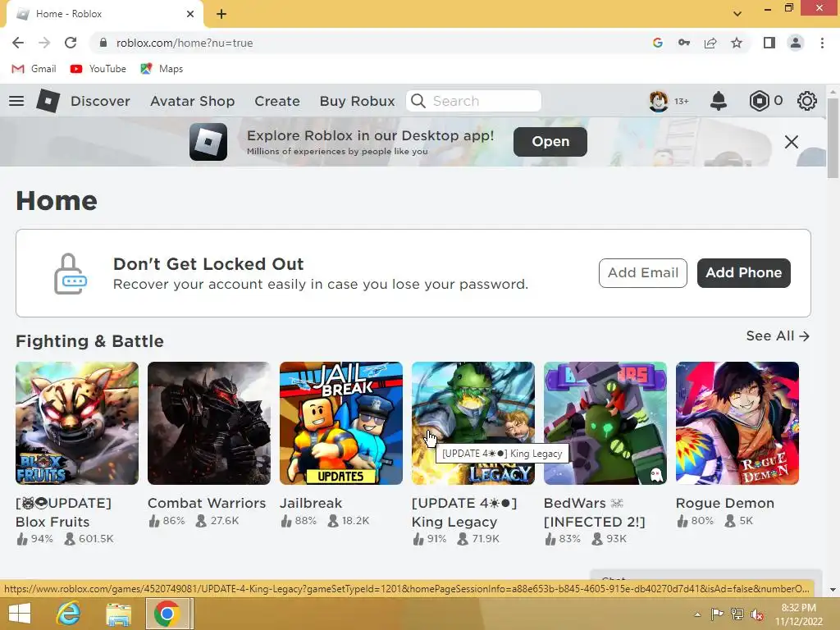Launch Internet Explorer from taskbar
Image resolution: width=840 pixels, height=630 pixels.
click(69, 614)
